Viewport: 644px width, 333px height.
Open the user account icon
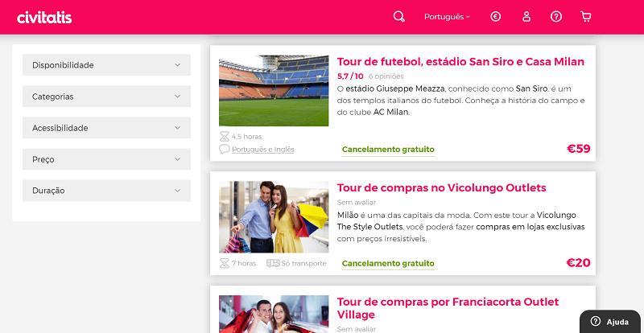526,17
